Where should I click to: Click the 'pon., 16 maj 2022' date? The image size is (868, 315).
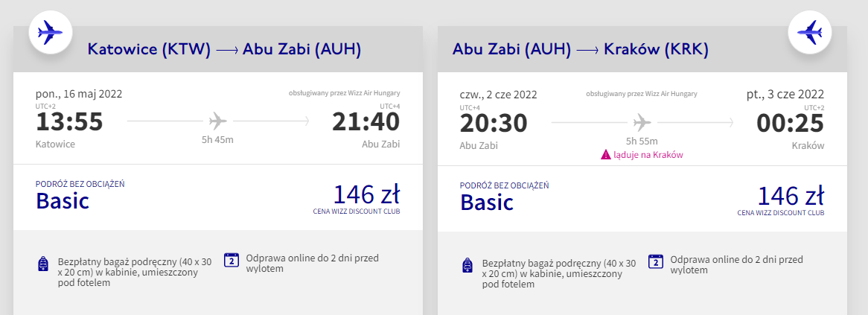point(79,94)
